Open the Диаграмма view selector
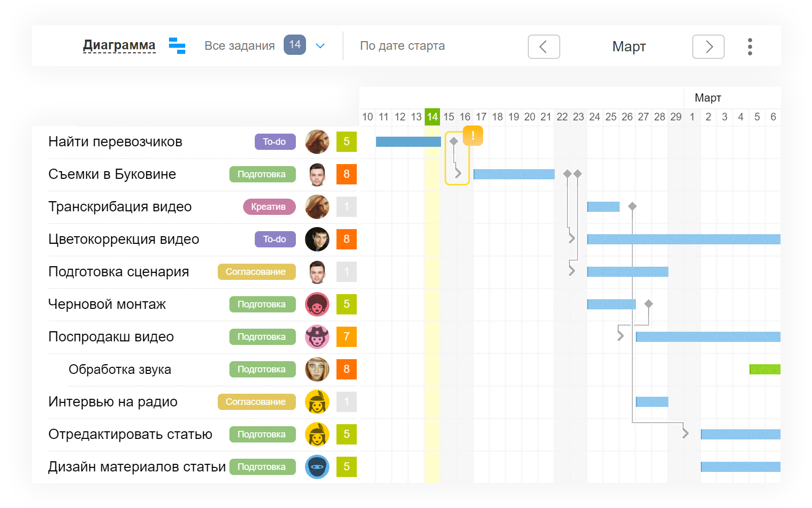Screen dimensions: 812x508 pos(119,45)
